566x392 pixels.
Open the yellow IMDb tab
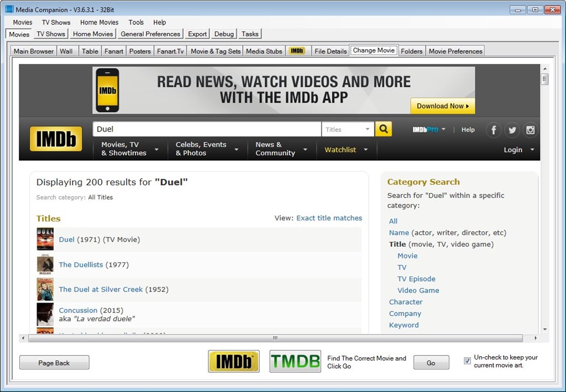(297, 51)
